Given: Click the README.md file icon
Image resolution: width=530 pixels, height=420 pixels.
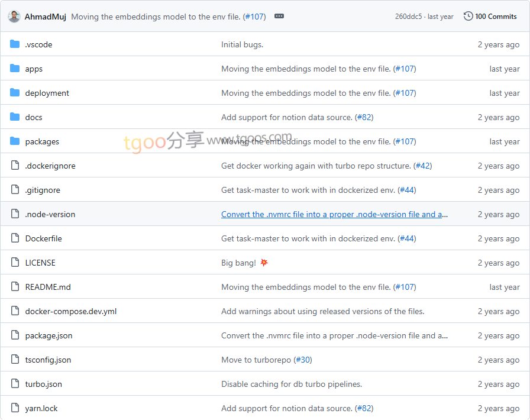Looking at the screenshot, I should point(15,287).
